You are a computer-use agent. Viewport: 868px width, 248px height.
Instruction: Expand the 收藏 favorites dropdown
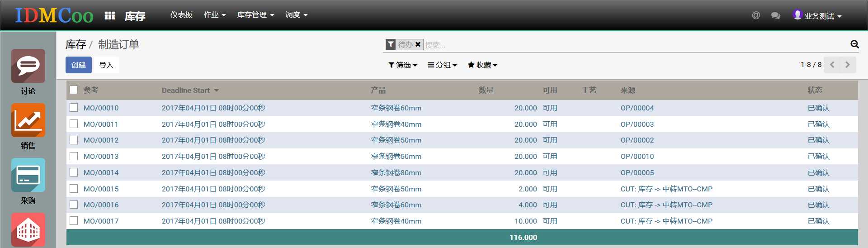point(482,65)
